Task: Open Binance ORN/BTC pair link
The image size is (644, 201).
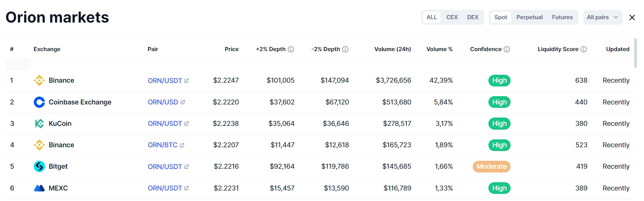Action: click(x=163, y=145)
